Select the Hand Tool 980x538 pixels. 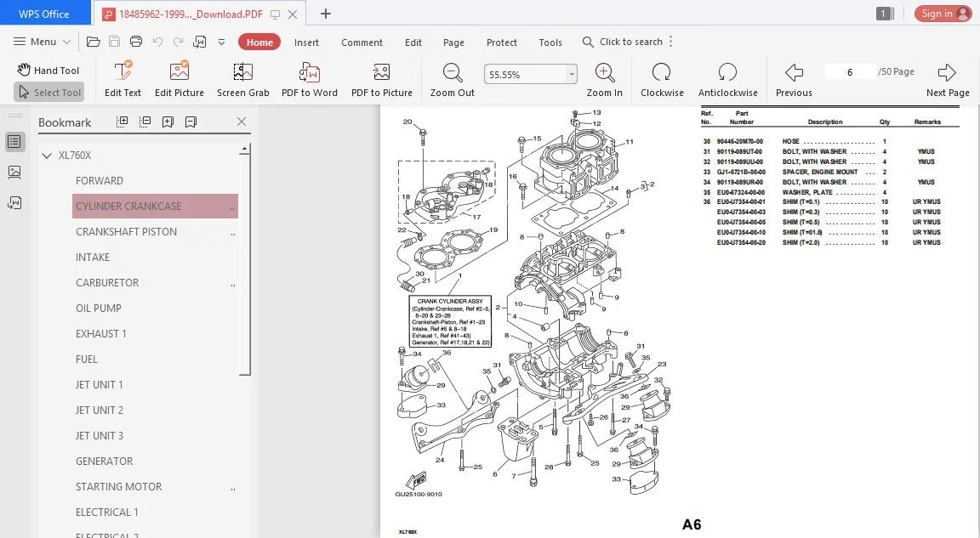pyautogui.click(x=48, y=70)
